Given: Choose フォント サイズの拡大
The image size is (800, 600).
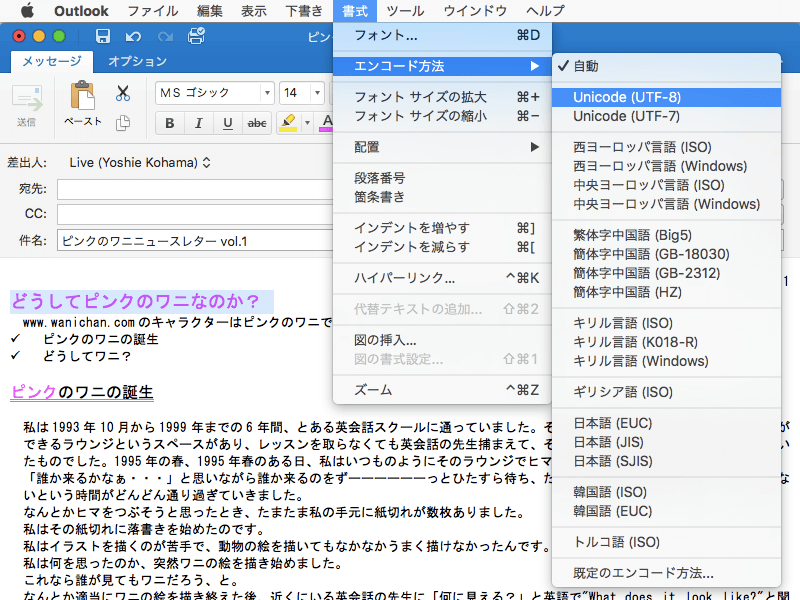Looking at the screenshot, I should point(442,97).
